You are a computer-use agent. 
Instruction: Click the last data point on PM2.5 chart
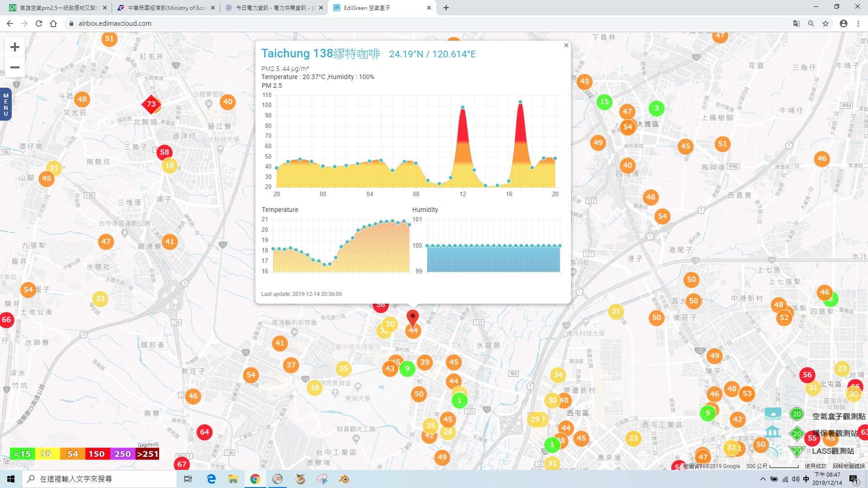pos(555,159)
